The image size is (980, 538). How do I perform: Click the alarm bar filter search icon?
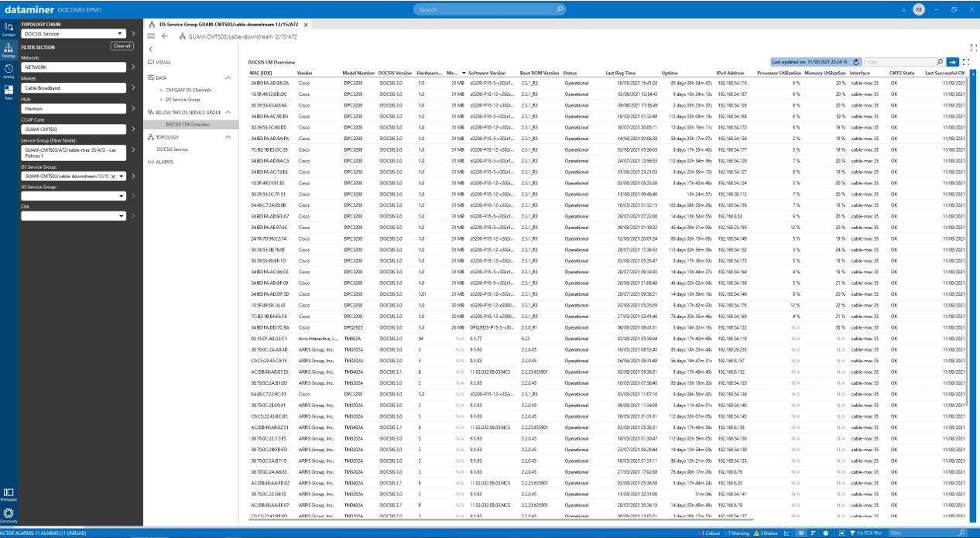[x=963, y=533]
